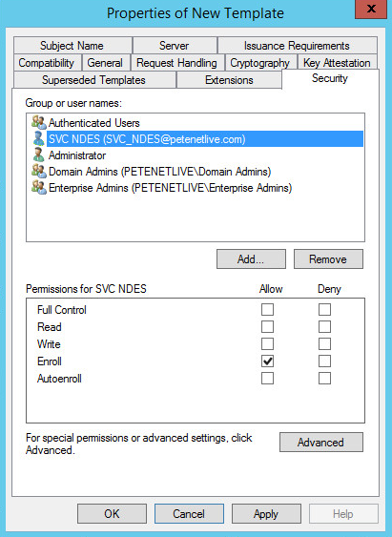Switch to the Subject Name tab
The width and height of the screenshot is (392, 537).
72,46
